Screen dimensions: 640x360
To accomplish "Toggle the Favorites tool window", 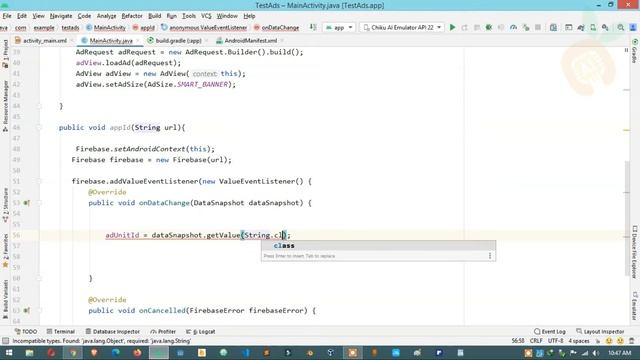I will (5, 250).
